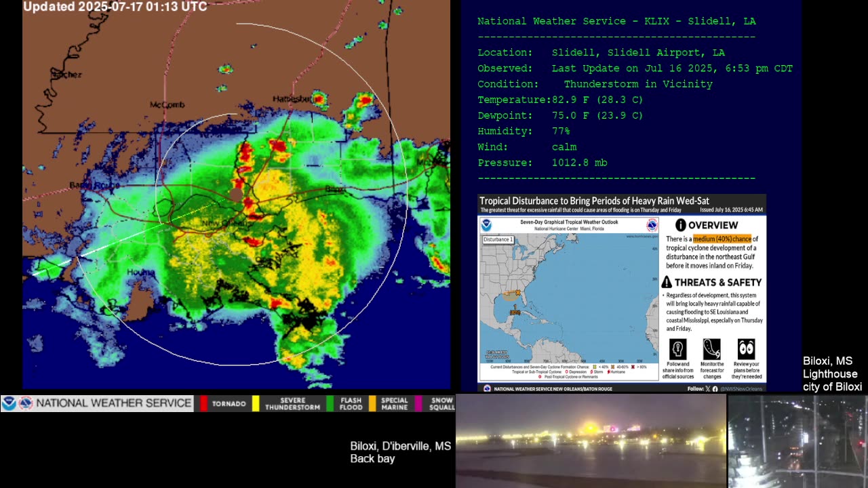Image resolution: width=868 pixels, height=488 pixels.
Task: Open the @NWSNewOrleans handle
Action: (x=741, y=389)
